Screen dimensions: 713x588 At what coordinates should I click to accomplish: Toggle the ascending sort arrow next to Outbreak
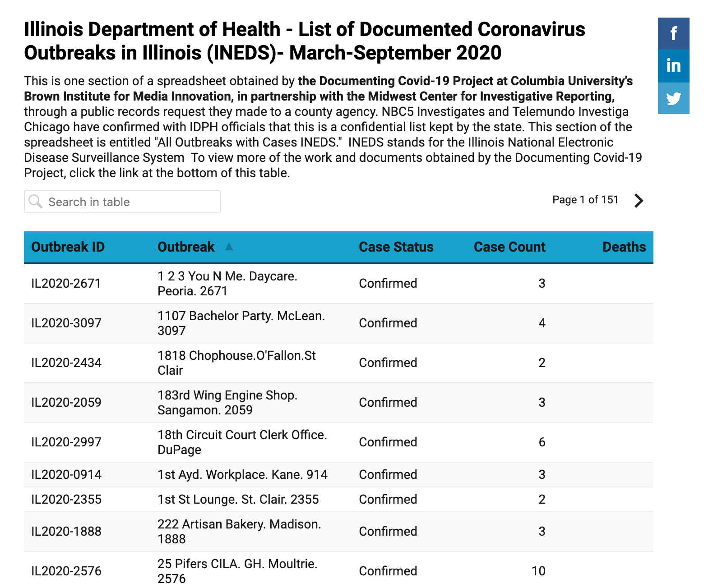tap(229, 247)
